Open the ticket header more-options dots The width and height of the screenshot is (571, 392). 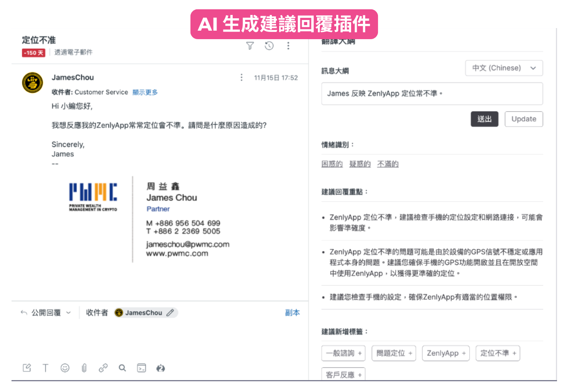point(288,46)
